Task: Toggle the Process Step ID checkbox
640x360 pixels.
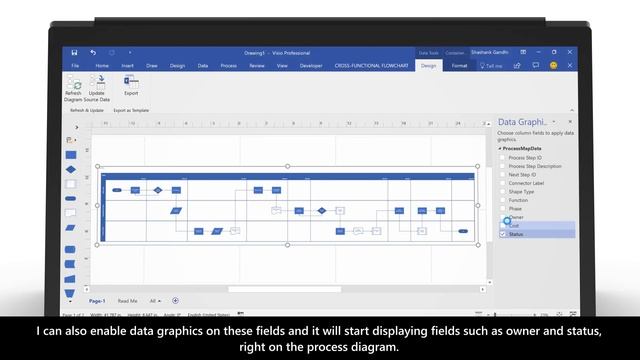Action: pyautogui.click(x=502, y=158)
